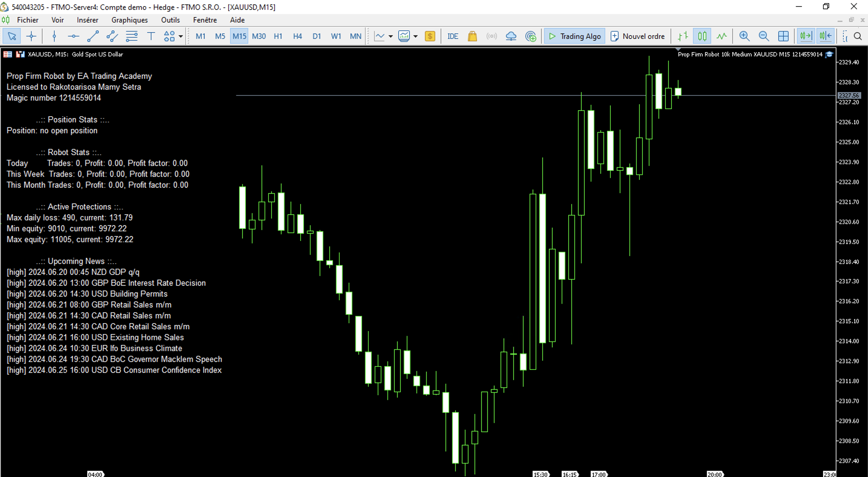This screenshot has height=477, width=868.
Task: Click the Prop Firm Robot expert label
Action: pyautogui.click(x=750, y=54)
